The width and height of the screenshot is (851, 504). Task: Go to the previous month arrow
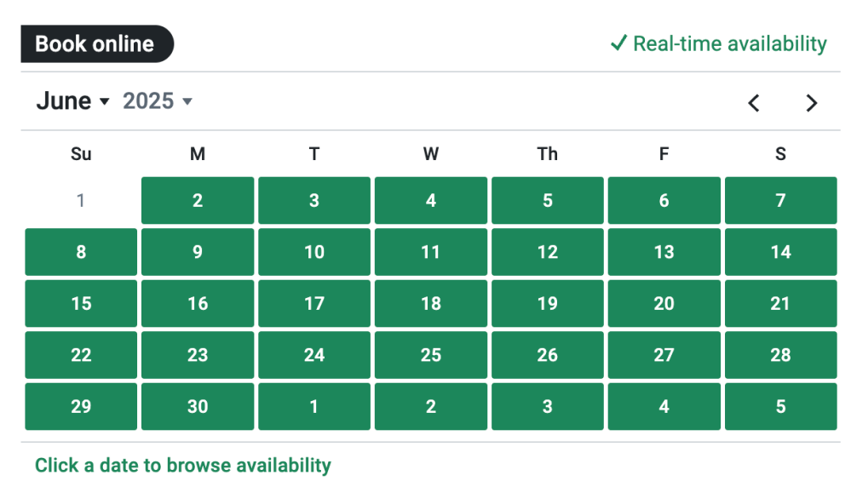pyautogui.click(x=754, y=103)
